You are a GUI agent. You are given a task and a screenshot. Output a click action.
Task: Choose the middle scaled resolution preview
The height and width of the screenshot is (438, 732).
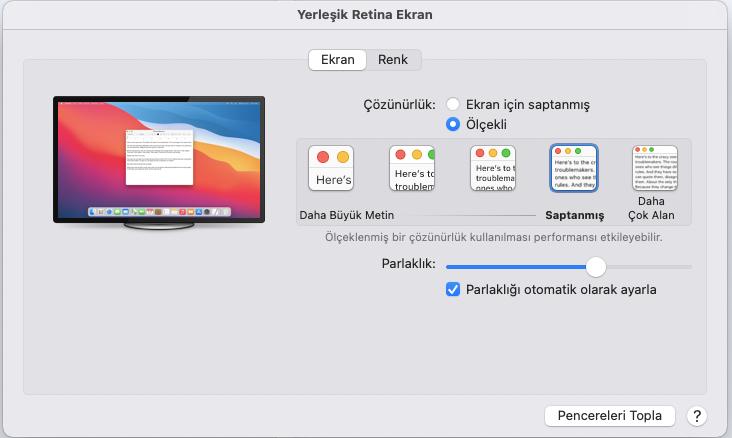pos(493,168)
